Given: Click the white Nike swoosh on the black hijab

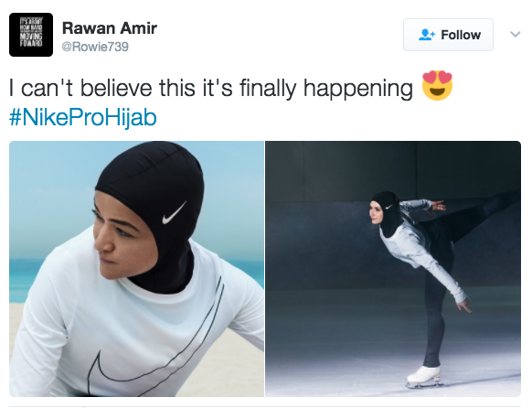Looking at the screenshot, I should click(x=175, y=212).
